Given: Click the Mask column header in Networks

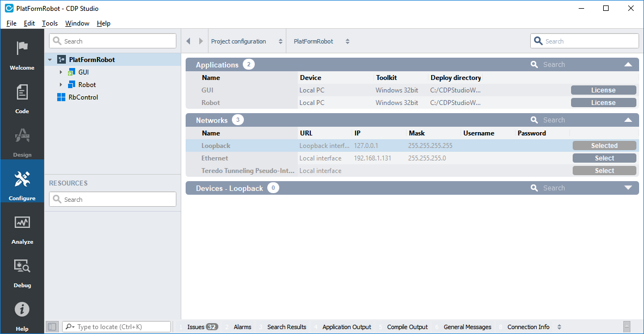Looking at the screenshot, I should click(x=417, y=133).
